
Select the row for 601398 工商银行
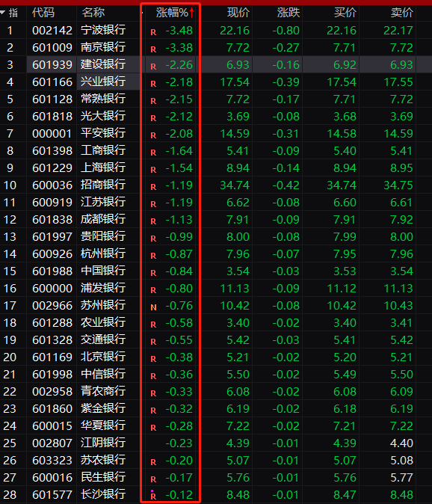tap(216, 150)
